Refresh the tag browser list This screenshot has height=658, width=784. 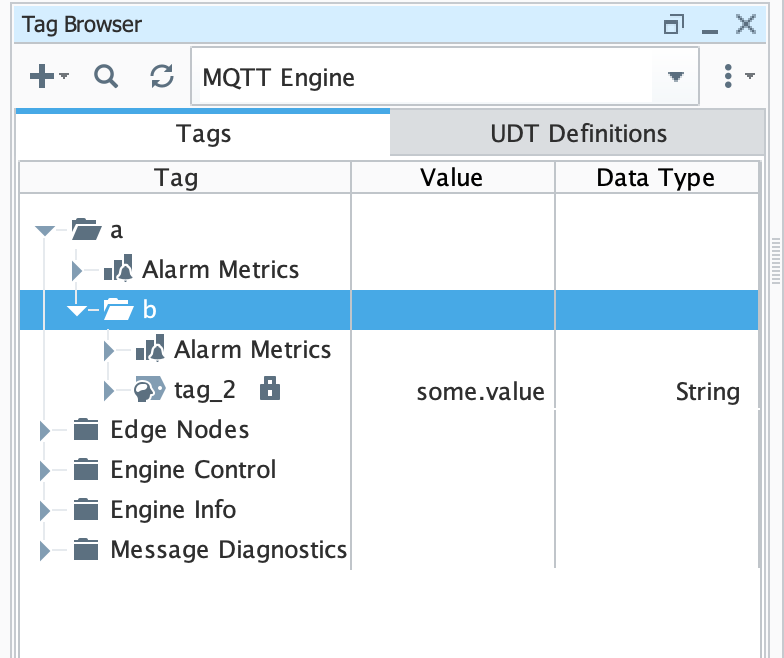pos(162,77)
